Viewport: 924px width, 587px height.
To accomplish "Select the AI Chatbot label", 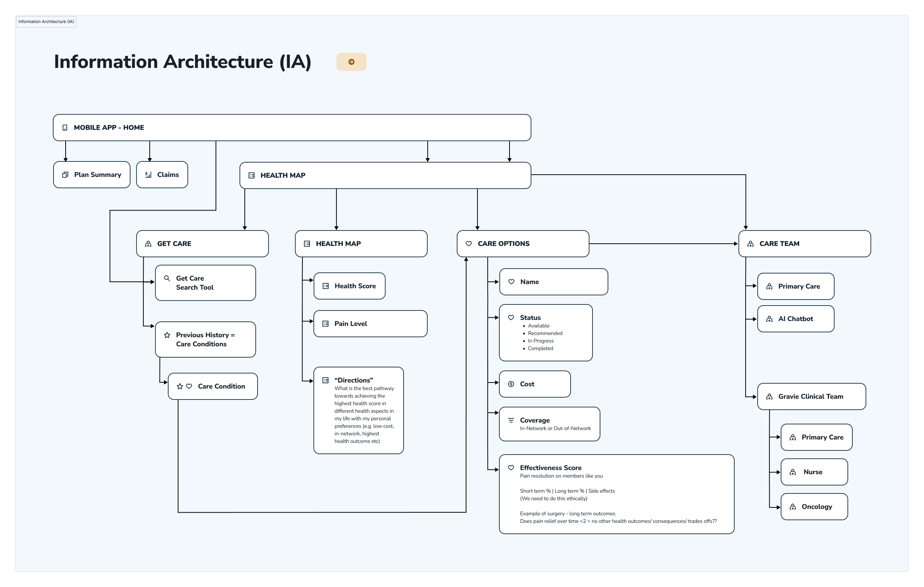I will click(795, 319).
